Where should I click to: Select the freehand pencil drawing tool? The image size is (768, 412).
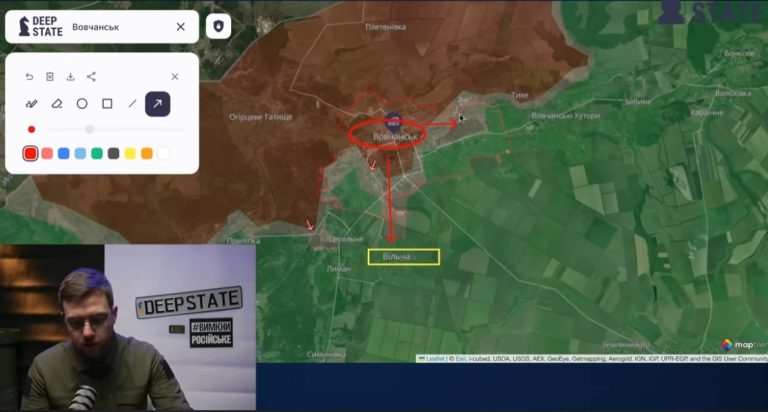pyautogui.click(x=31, y=103)
